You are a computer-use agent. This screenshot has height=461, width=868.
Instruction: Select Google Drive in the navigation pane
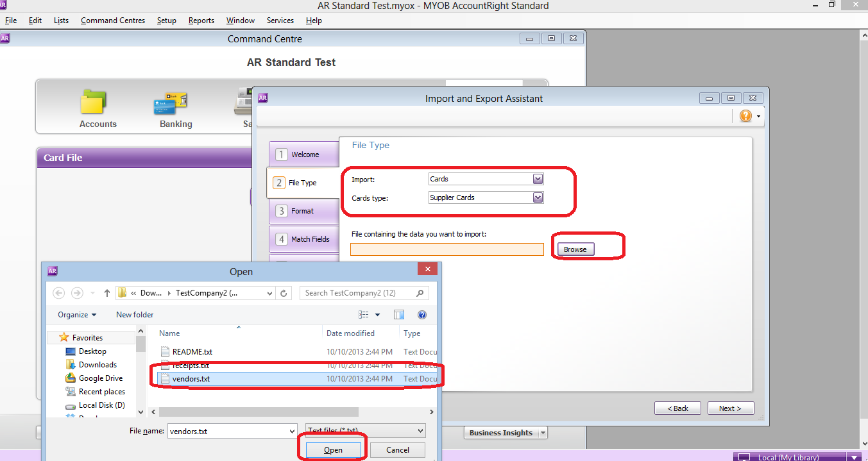pyautogui.click(x=94, y=378)
